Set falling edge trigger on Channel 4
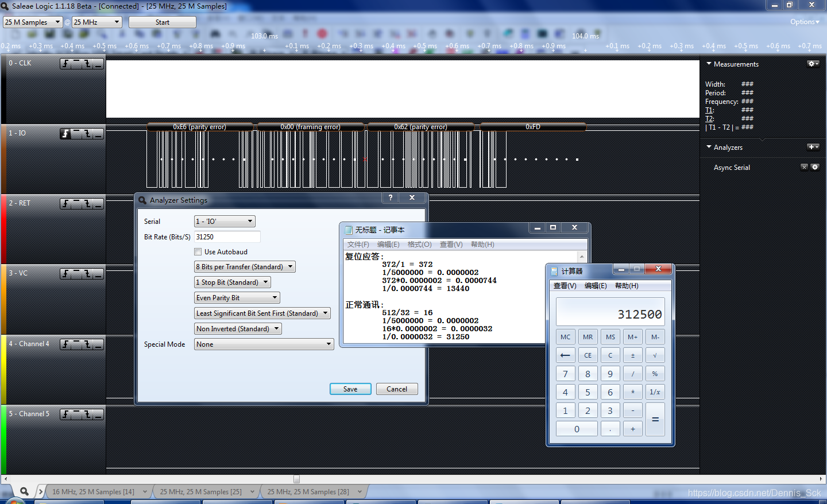 click(x=87, y=344)
